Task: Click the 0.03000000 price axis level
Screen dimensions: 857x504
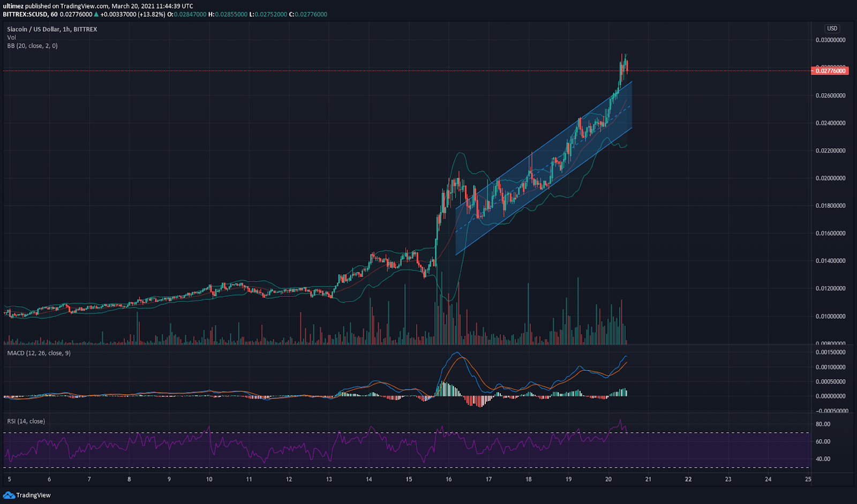Action: click(830, 40)
